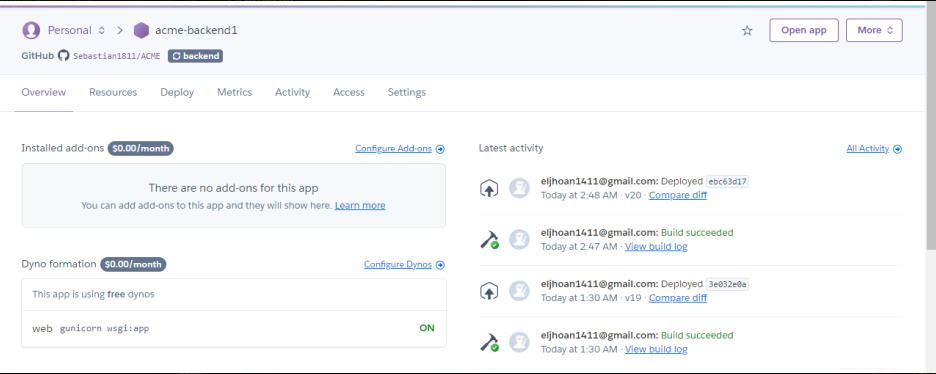Image resolution: width=936 pixels, height=374 pixels.
Task: Click the commit hash 3e032e0a
Action: pyautogui.click(x=727, y=285)
